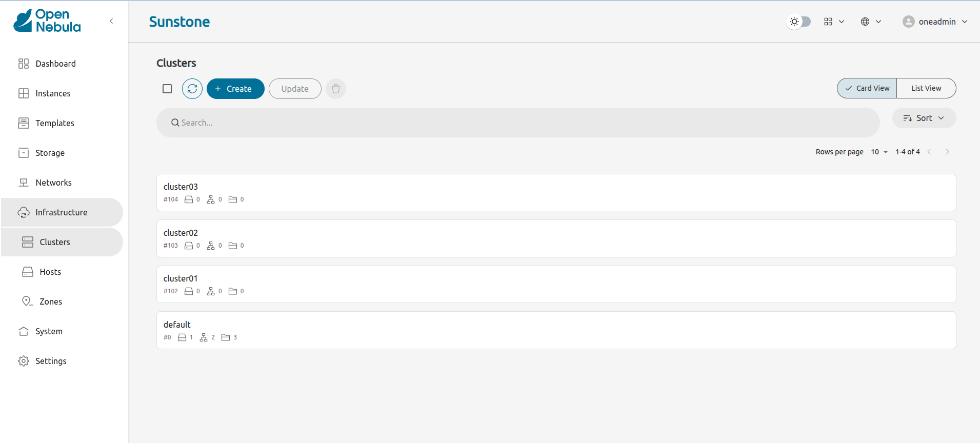Open the Hosts section in the sidebar
This screenshot has height=443, width=980.
[51, 271]
